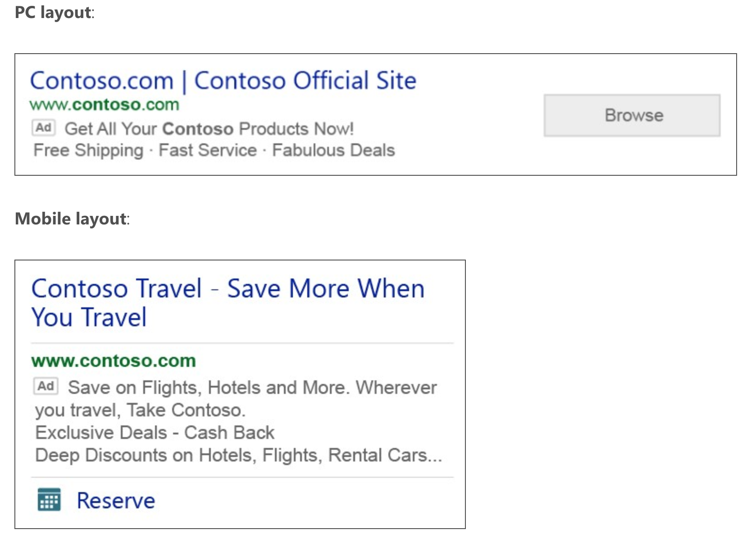
Task: Open the Contoso Travel Save More headline
Action: [x=228, y=302]
